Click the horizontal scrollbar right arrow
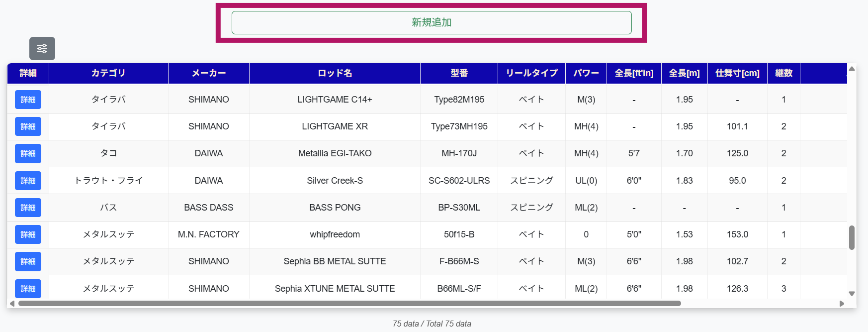This screenshot has height=332, width=868. click(x=842, y=304)
